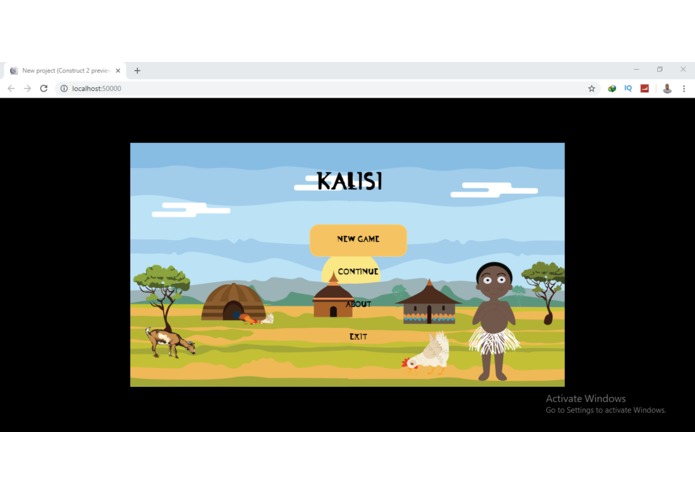Image resolution: width=695 pixels, height=494 pixels.
Task: Select the EXIT menu option
Action: [358, 337]
